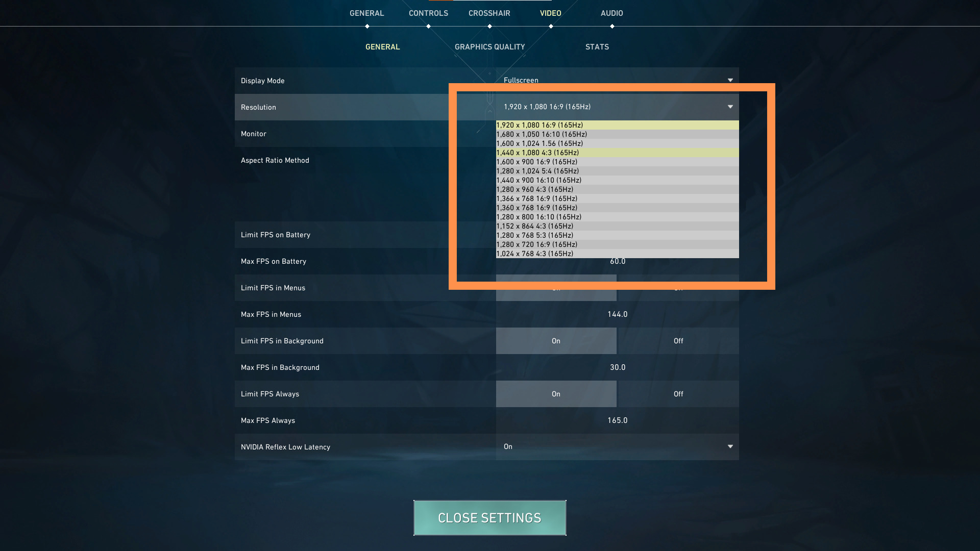Screen dimensions: 980x551
Task: Switch to Graphics Quality tab
Action: pyautogui.click(x=490, y=46)
